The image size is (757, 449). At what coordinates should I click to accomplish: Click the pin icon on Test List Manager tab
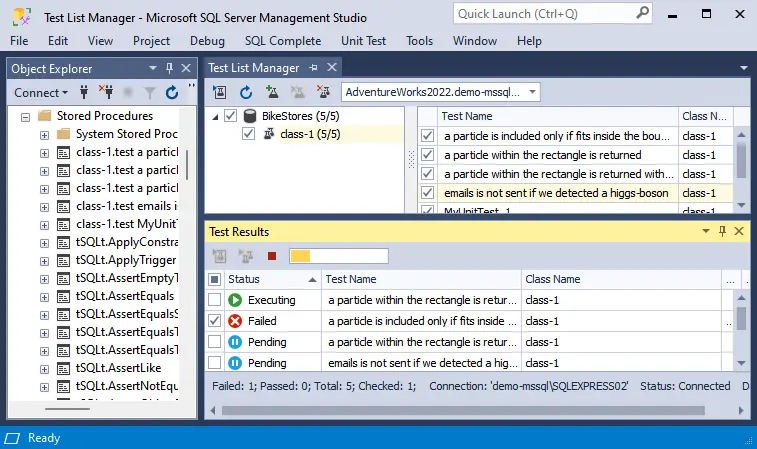(313, 68)
